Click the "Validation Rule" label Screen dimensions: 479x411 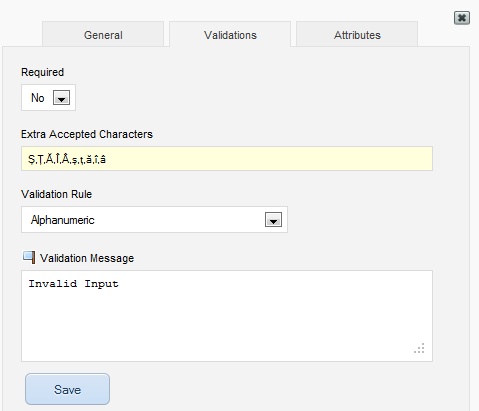point(56,194)
